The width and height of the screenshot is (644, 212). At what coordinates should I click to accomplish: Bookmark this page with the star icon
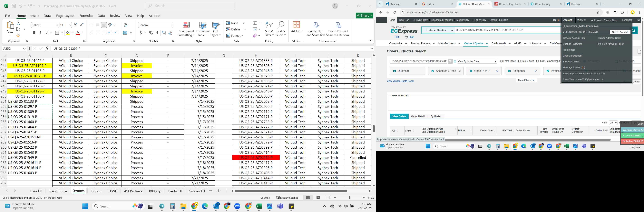click(x=598, y=12)
